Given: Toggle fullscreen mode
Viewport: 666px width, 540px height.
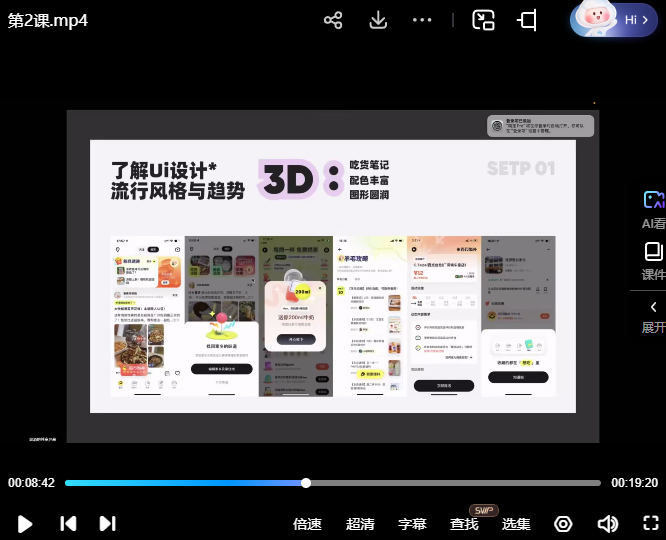Looking at the screenshot, I should [650, 523].
